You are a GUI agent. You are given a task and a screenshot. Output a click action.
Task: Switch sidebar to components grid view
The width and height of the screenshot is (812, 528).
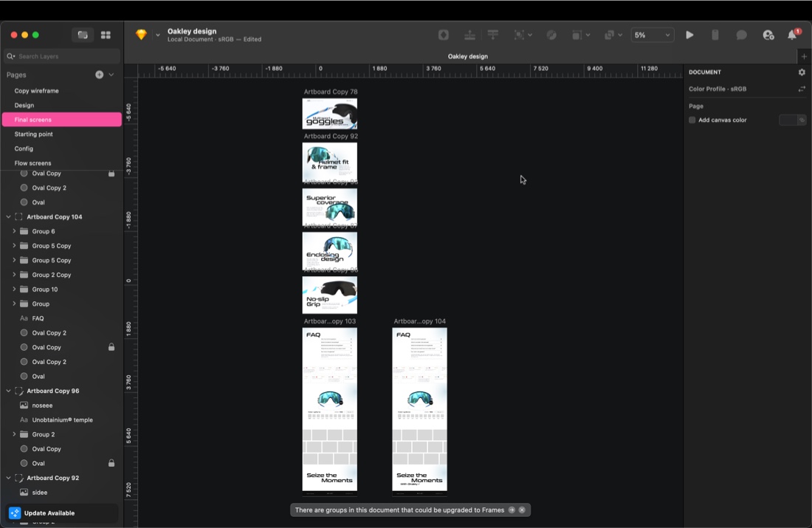point(106,35)
